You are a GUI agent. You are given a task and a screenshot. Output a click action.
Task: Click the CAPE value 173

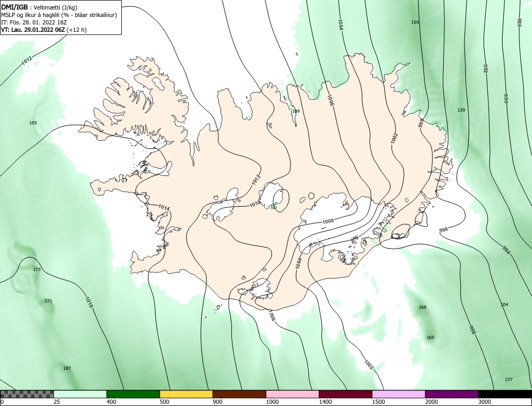[x=37, y=269]
